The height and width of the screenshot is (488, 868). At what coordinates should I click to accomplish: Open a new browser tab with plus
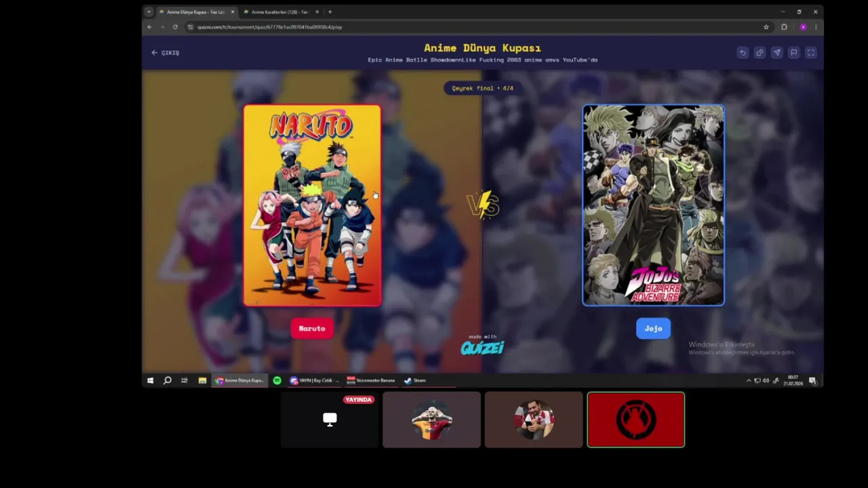pos(330,12)
